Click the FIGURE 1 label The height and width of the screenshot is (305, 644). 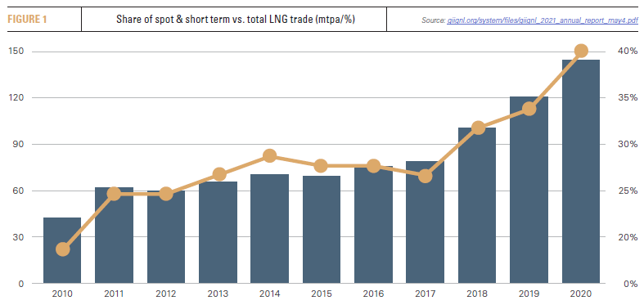tap(26, 20)
